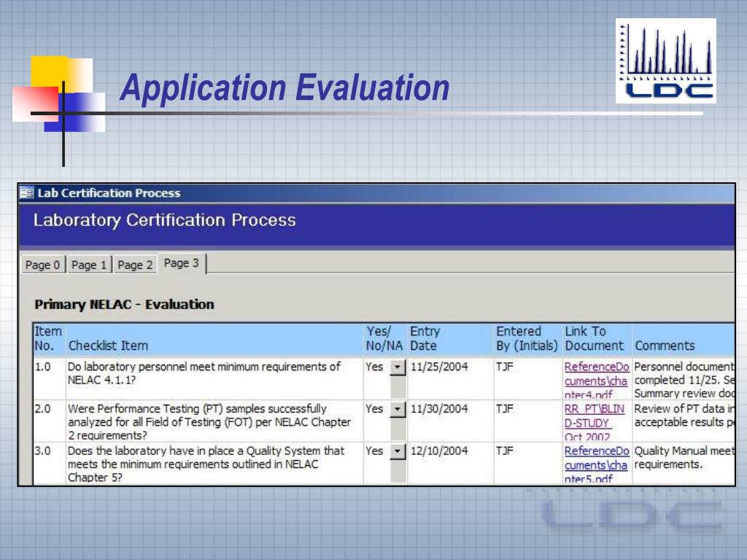Click entry date 11/25/2004
This screenshot has width=747, height=560.
pyautogui.click(x=439, y=367)
